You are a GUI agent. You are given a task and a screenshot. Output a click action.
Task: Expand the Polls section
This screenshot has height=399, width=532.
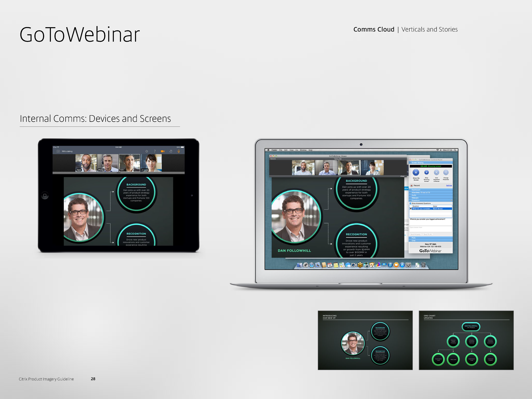[431, 238]
